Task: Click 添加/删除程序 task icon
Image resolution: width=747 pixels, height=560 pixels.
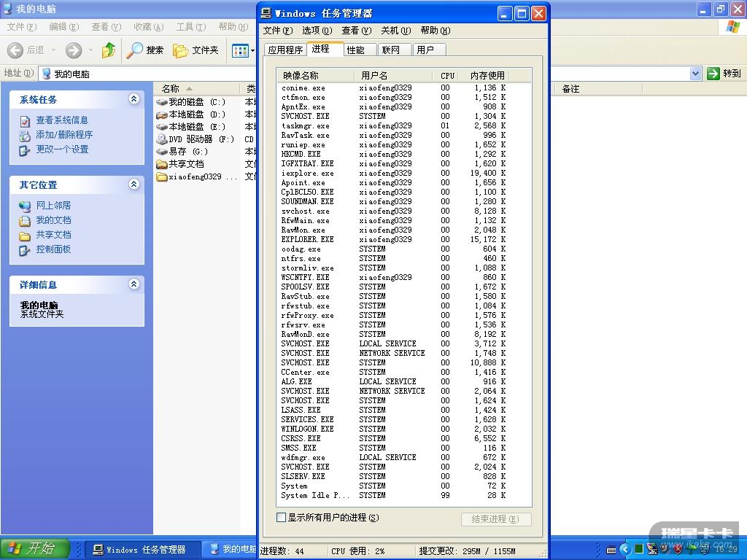Action: [25, 136]
